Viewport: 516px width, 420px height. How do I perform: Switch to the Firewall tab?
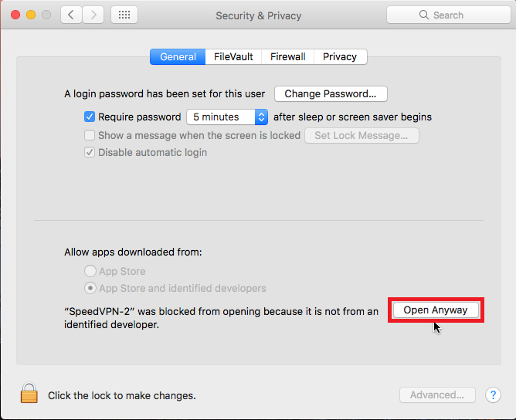[287, 56]
